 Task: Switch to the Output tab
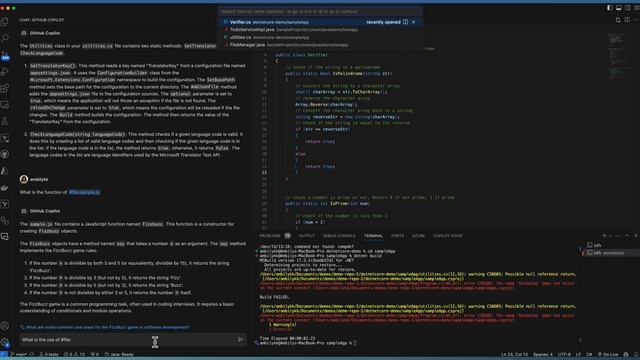pos(307,236)
